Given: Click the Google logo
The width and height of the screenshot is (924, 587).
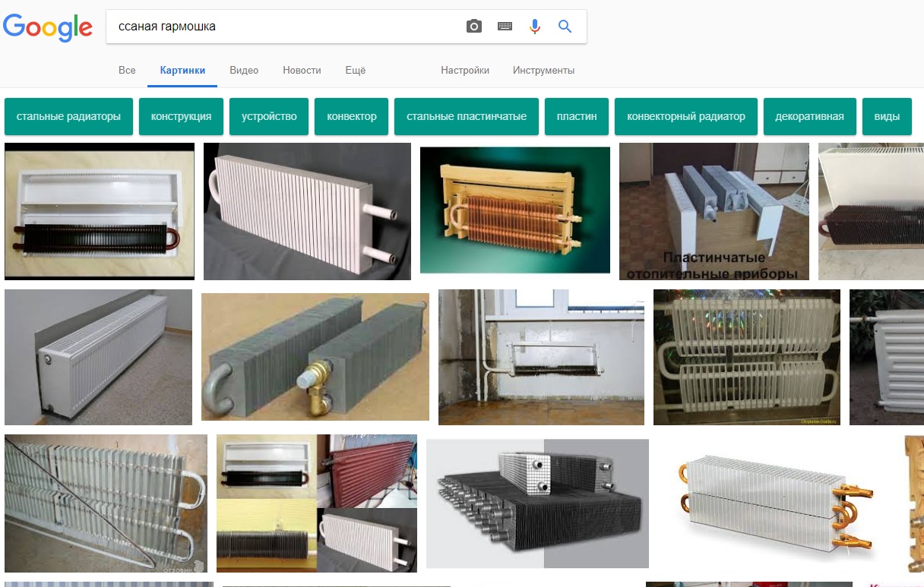Looking at the screenshot, I should coord(48,27).
